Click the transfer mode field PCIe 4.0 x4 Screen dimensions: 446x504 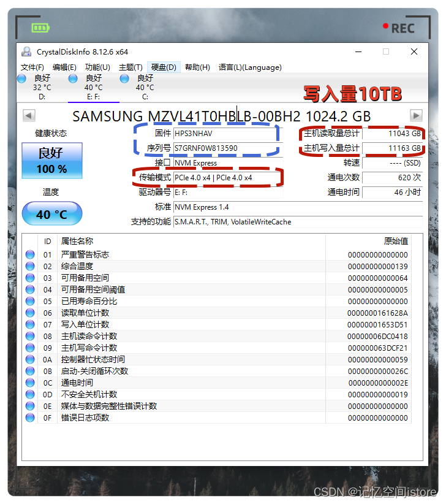point(228,178)
